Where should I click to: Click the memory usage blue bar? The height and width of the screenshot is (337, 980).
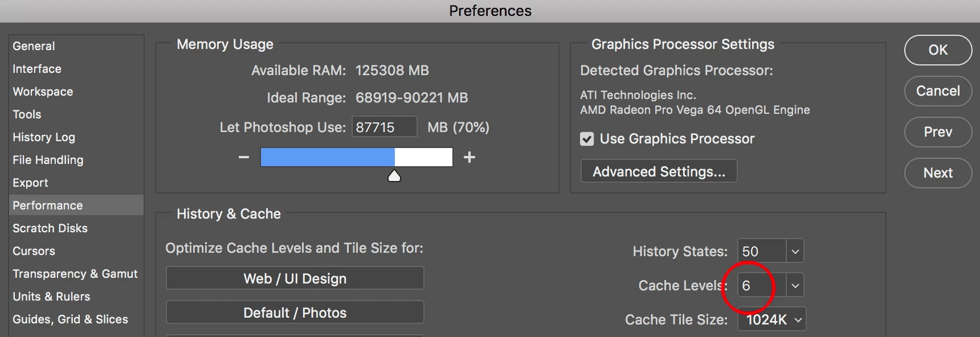[327, 157]
